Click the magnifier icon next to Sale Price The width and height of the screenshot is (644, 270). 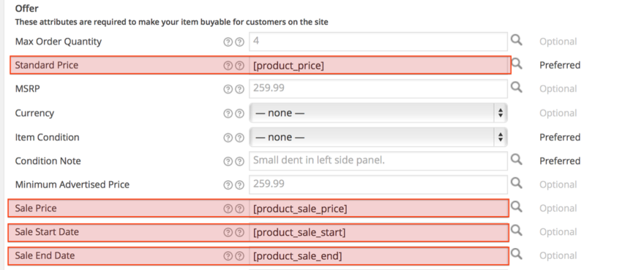[516, 207]
